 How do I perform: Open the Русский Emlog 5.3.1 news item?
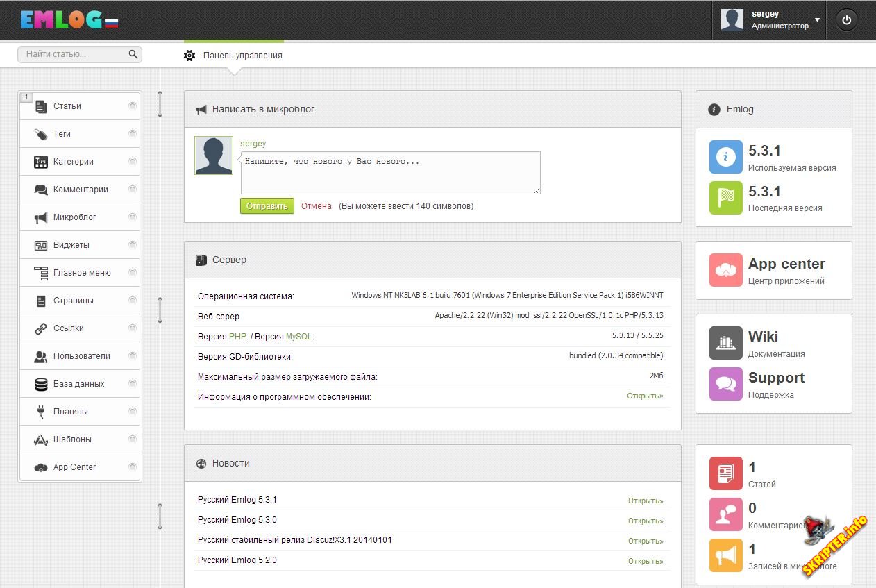tap(237, 500)
